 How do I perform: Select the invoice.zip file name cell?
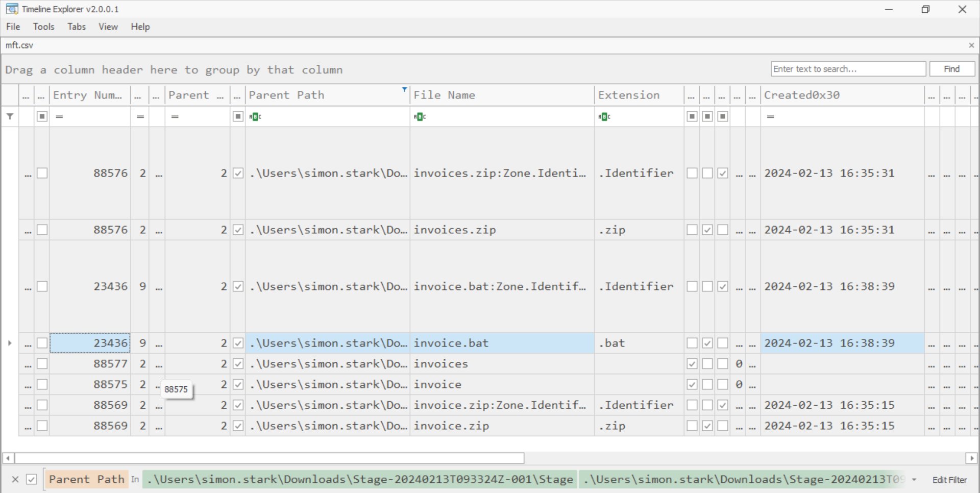click(x=502, y=426)
